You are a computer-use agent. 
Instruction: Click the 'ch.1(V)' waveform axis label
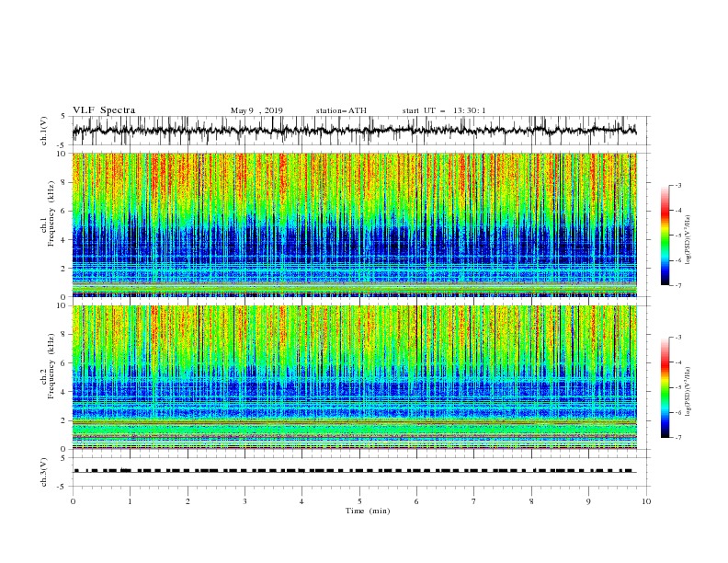pos(44,131)
